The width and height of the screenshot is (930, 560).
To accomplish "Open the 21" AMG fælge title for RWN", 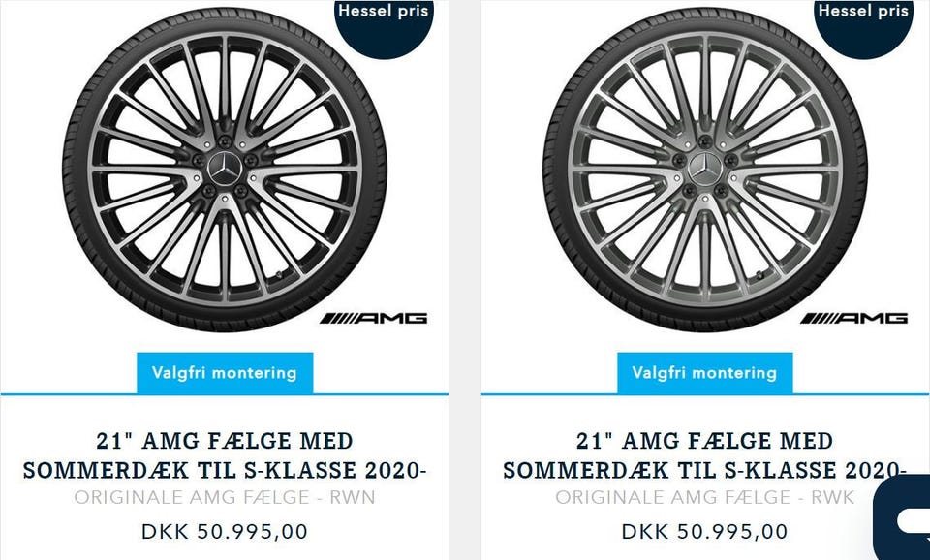I will (x=225, y=455).
